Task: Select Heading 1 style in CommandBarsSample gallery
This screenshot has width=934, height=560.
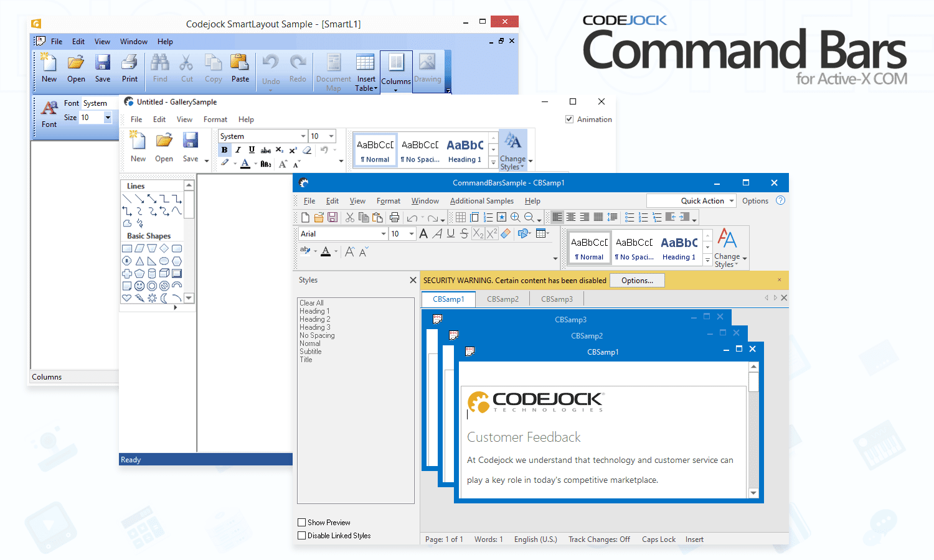Action: (679, 248)
